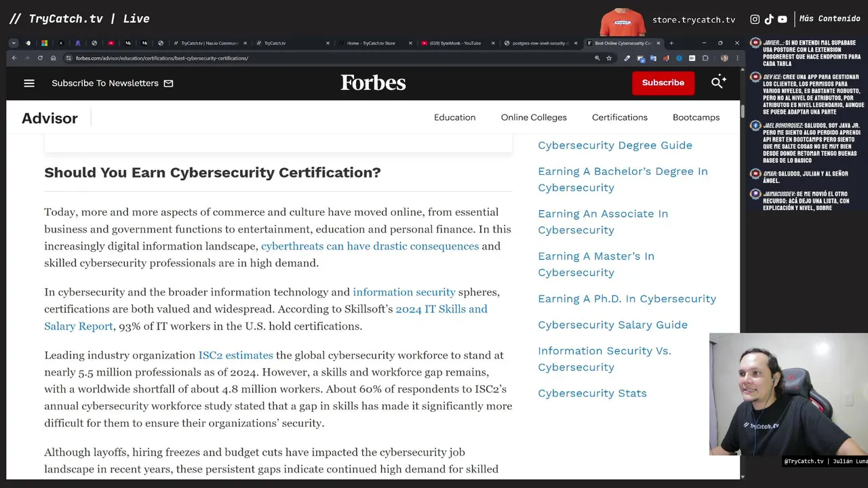Open the Forbes hamburger menu

28,83
